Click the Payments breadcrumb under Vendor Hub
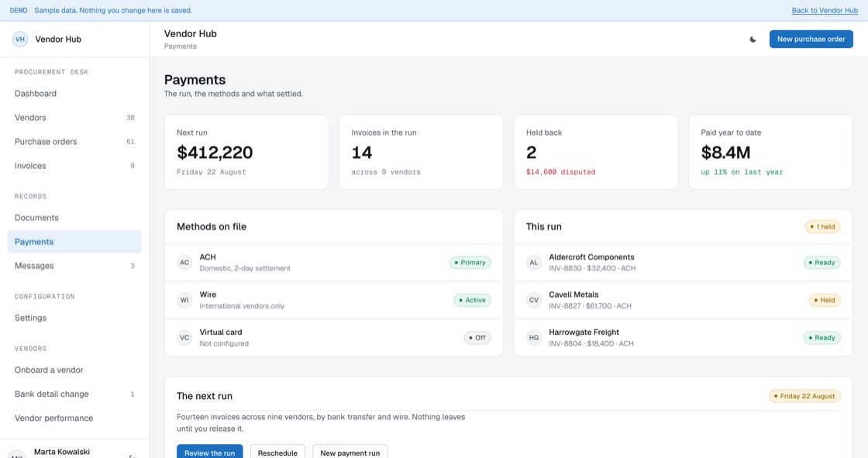 tap(181, 46)
